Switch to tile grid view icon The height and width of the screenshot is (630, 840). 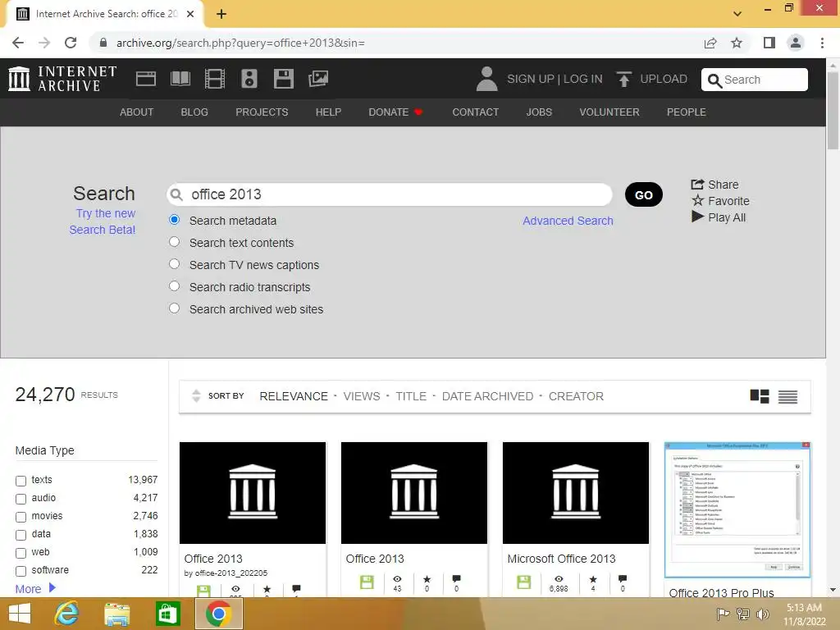[759, 396]
